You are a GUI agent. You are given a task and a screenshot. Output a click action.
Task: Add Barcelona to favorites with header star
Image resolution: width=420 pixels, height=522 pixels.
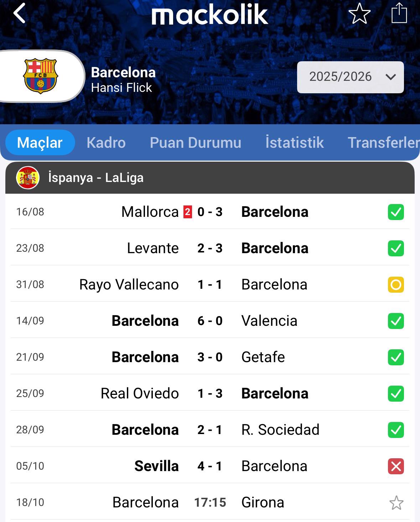[x=359, y=14]
